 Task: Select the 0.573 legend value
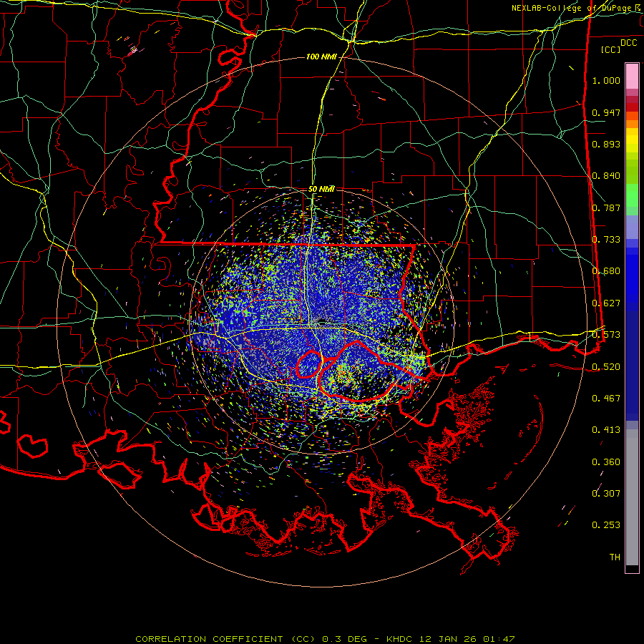[606, 335]
